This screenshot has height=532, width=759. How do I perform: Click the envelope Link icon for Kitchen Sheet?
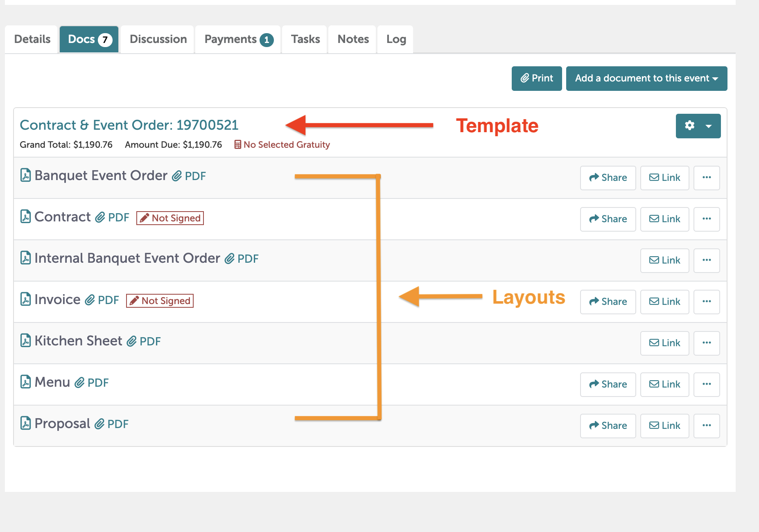pos(653,343)
